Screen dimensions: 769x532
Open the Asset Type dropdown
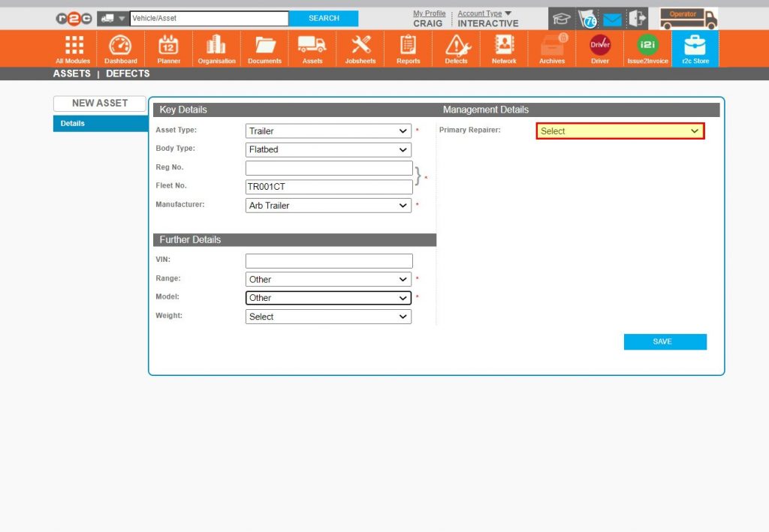click(x=328, y=131)
